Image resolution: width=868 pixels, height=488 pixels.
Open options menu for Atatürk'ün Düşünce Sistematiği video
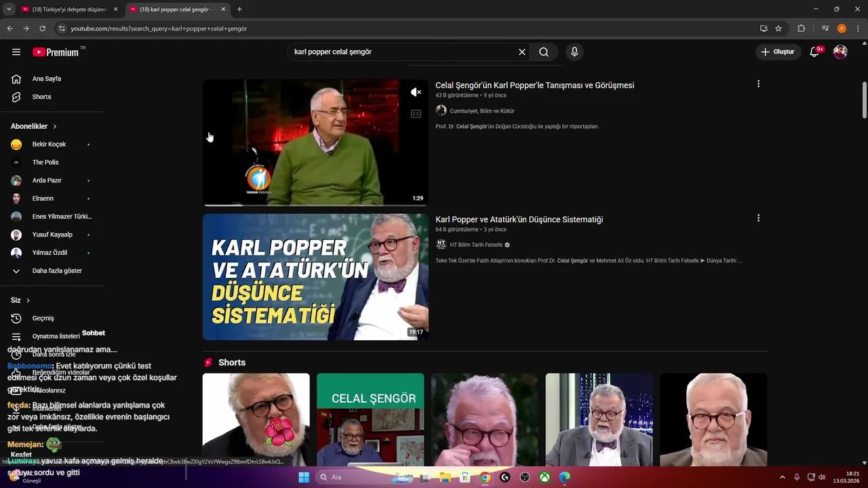(758, 218)
